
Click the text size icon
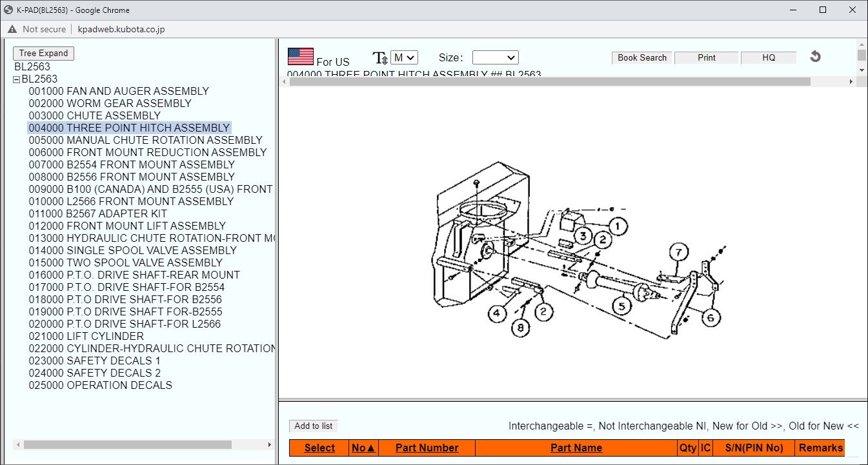tap(380, 58)
